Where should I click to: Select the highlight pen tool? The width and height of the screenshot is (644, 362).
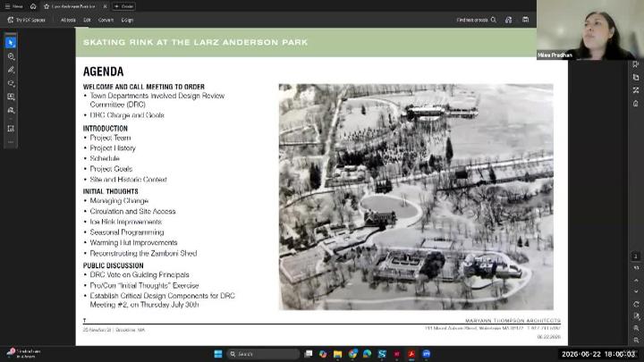click(11, 71)
